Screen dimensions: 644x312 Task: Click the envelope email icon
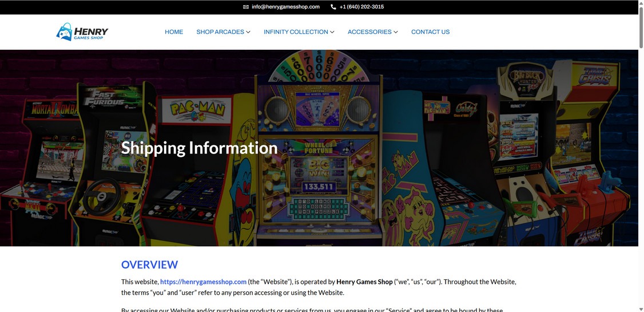coord(245,7)
